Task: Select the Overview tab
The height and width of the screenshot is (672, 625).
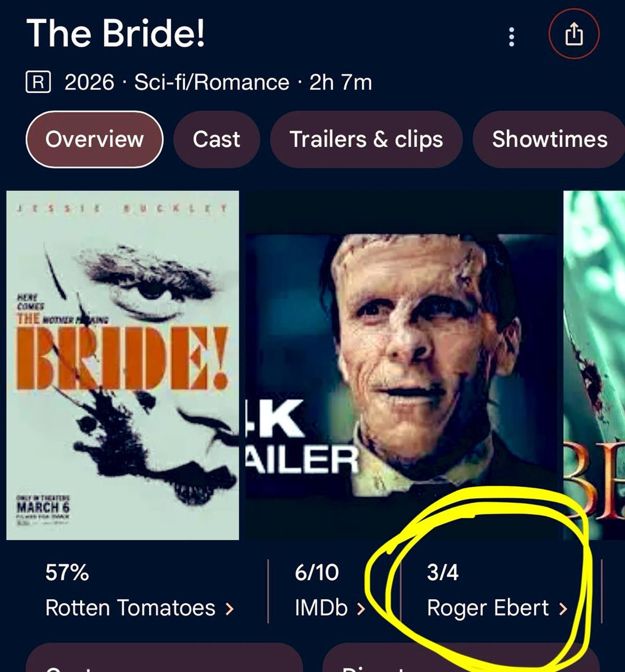Action: coord(94,140)
